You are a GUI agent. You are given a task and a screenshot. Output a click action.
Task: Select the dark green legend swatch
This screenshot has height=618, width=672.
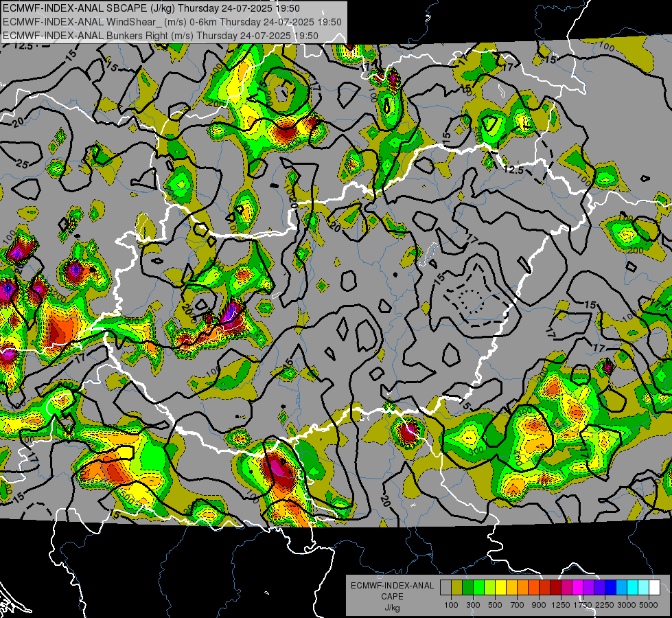coord(468,588)
